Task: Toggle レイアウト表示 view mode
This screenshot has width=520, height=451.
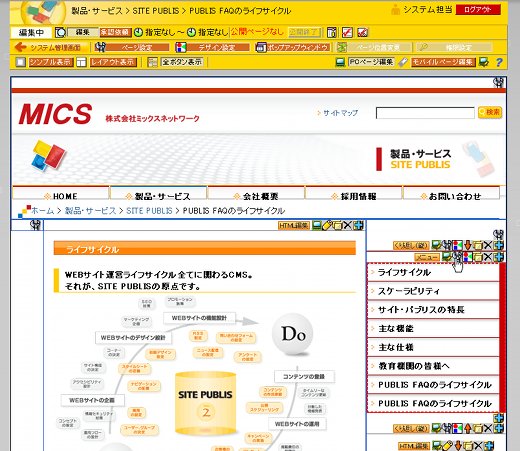Action: pos(113,62)
